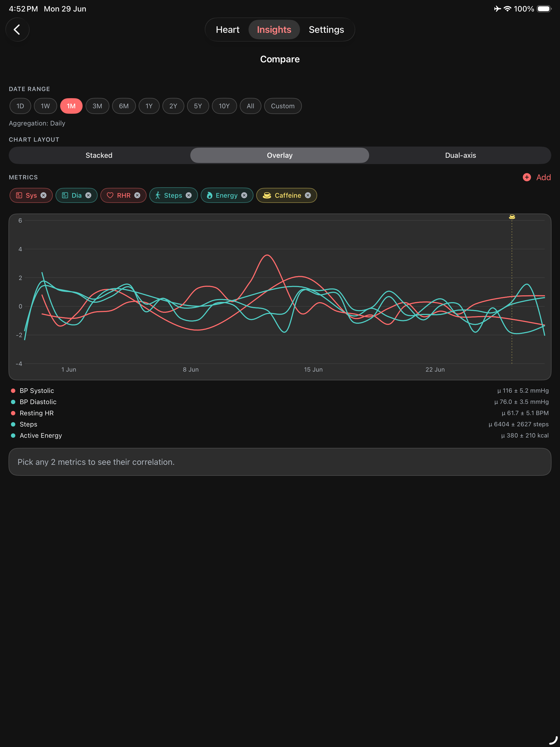Switch to the Heart tab

click(x=228, y=30)
